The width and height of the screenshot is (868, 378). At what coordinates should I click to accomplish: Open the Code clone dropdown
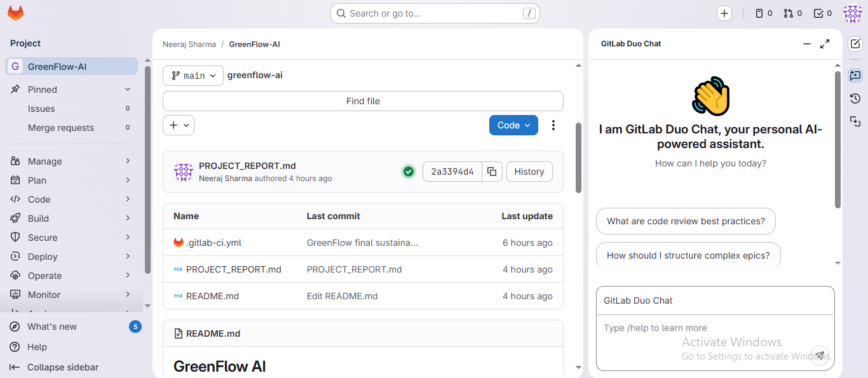(513, 125)
